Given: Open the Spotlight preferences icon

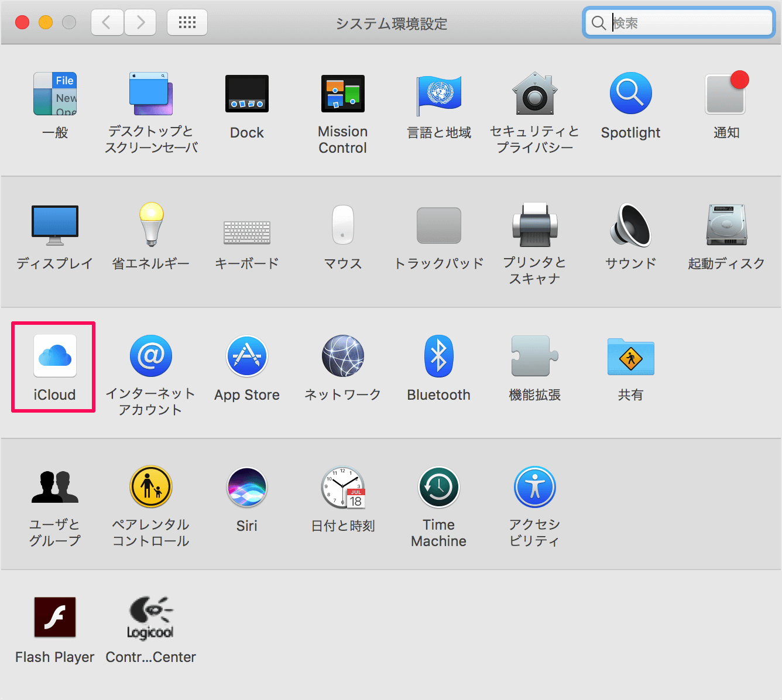Looking at the screenshot, I should pos(631,94).
